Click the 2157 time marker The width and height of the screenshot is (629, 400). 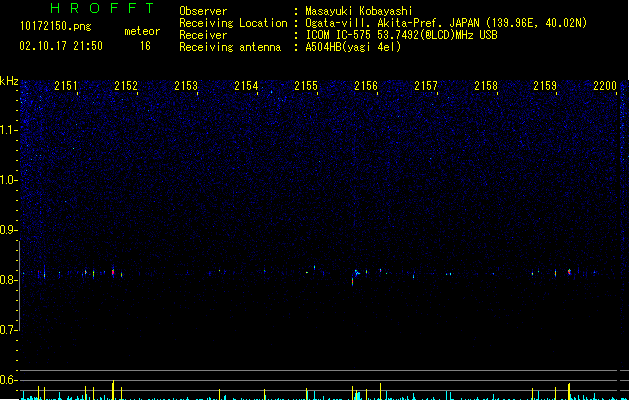426,86
